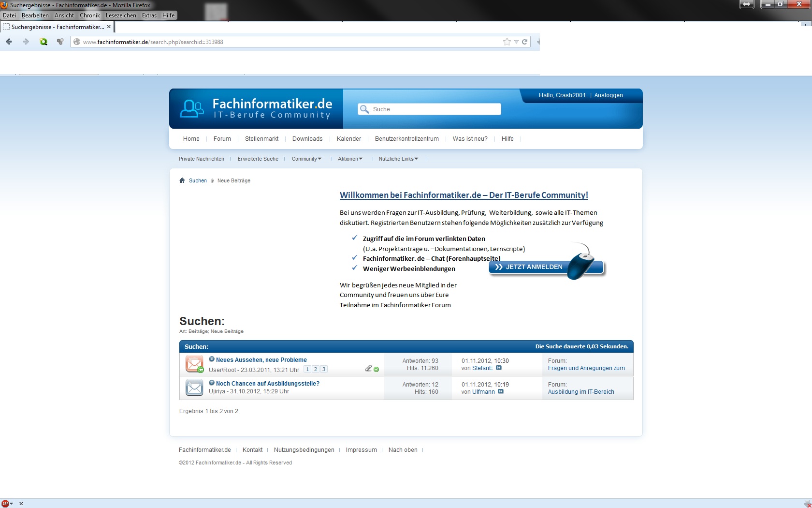Click the green checkmark icon in first thread row
Image resolution: width=812 pixels, height=508 pixels.
coord(377,369)
